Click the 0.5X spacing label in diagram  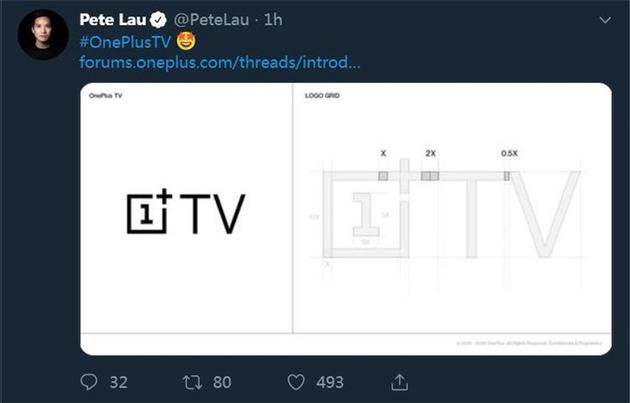pyautogui.click(x=508, y=153)
